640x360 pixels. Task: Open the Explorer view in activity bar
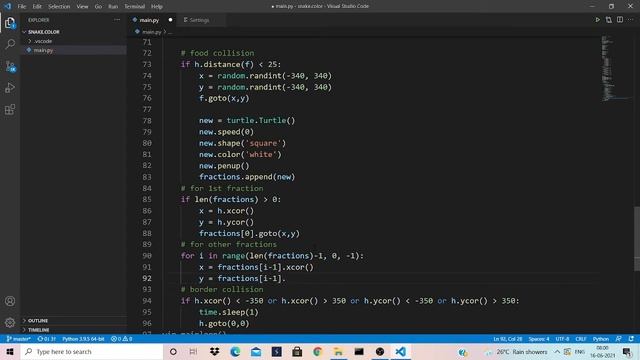(x=10, y=23)
